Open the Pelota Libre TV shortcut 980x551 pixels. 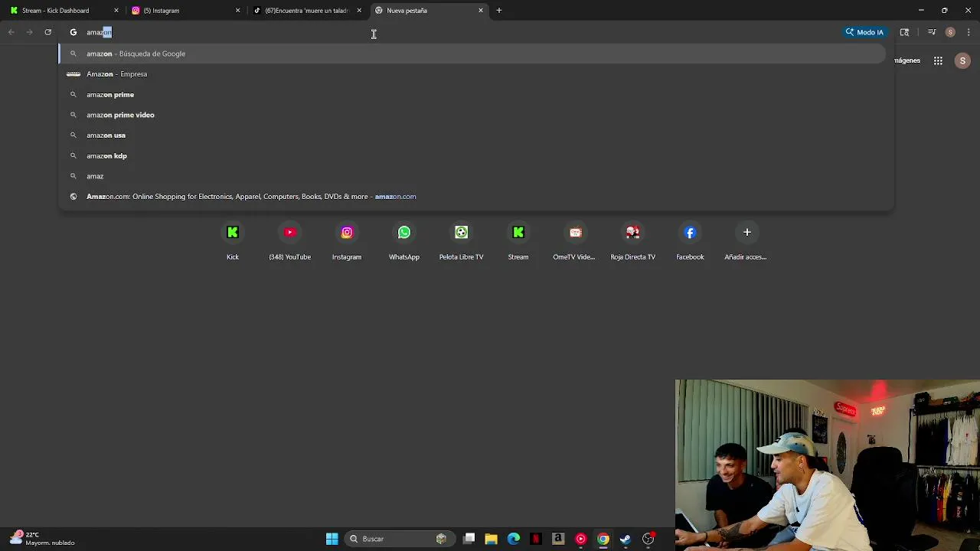point(461,241)
